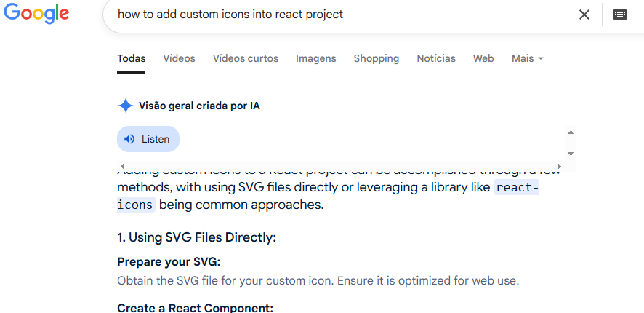This screenshot has height=313, width=644.
Task: Open the Vídeos curtos tab
Action: click(x=246, y=58)
